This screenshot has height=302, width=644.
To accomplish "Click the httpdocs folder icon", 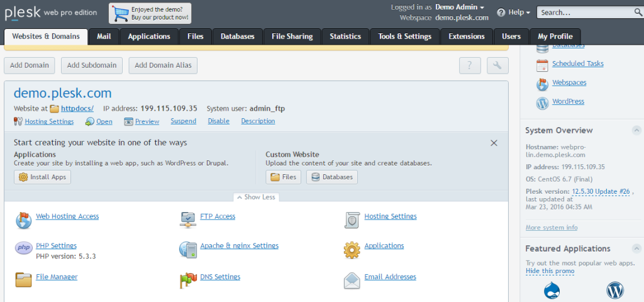I will 55,109.
